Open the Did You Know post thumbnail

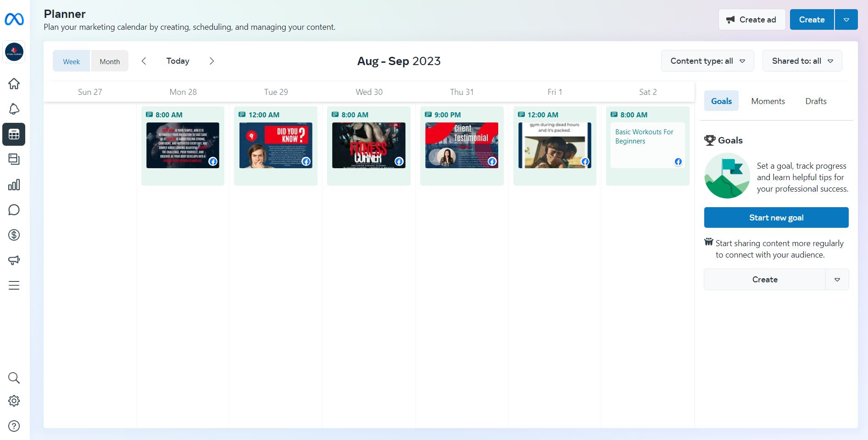coord(276,145)
